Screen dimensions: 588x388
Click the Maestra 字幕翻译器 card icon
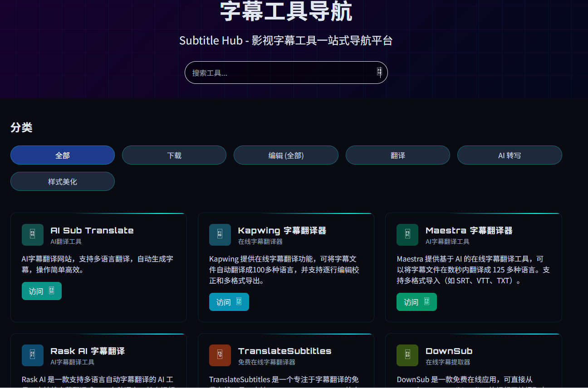(x=407, y=235)
